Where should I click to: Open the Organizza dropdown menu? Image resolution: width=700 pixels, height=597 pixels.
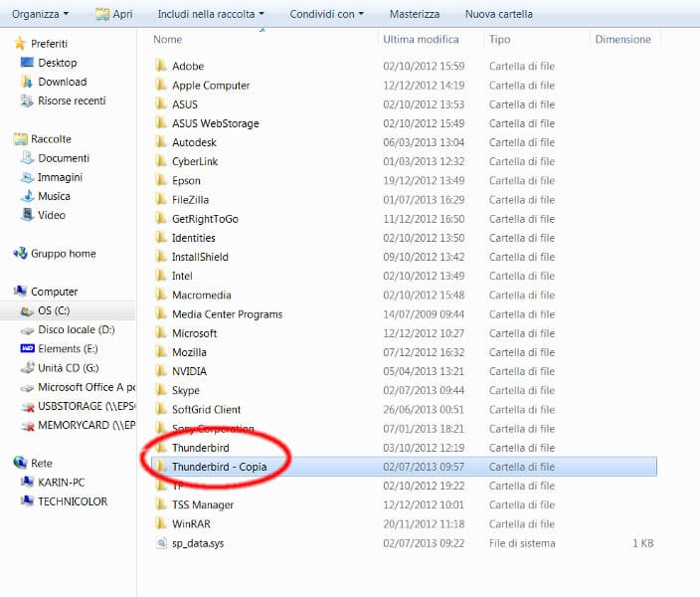40,14
